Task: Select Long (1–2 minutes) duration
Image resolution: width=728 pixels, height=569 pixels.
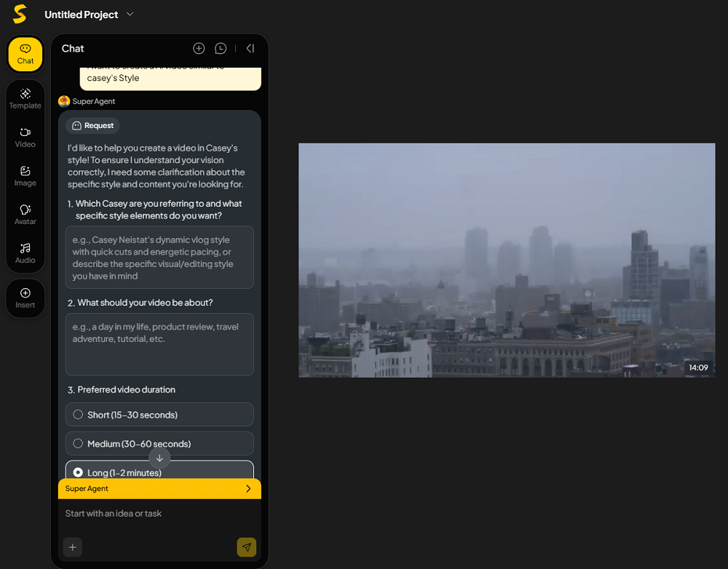Action: [79, 472]
